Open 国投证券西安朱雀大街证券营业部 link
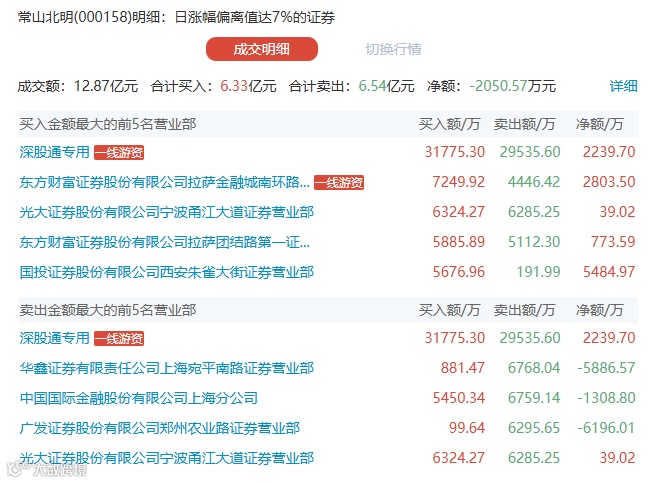The width and height of the screenshot is (655, 483). coord(167,272)
